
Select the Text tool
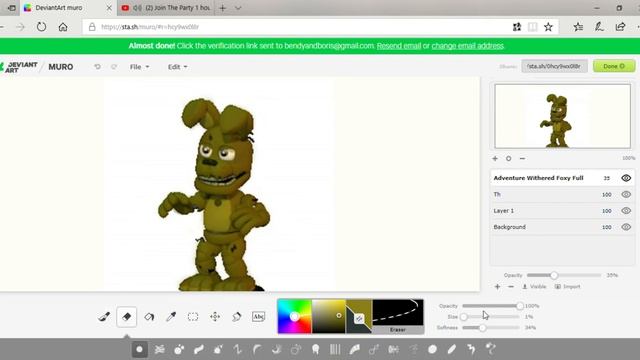(x=258, y=317)
